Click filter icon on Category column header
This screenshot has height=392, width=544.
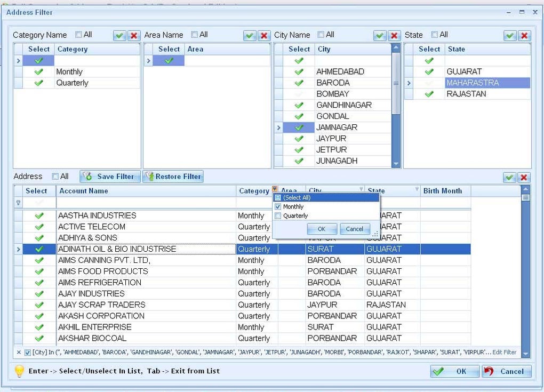coord(275,189)
